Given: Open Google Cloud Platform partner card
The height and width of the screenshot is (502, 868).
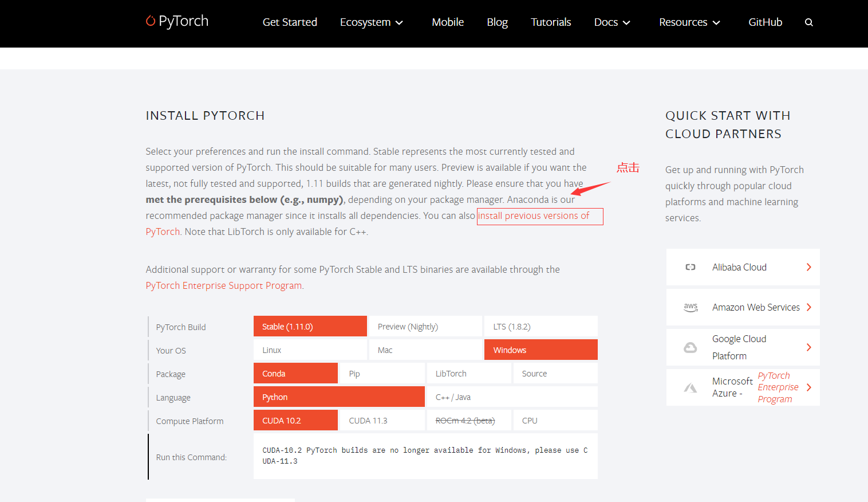Looking at the screenshot, I should [743, 347].
